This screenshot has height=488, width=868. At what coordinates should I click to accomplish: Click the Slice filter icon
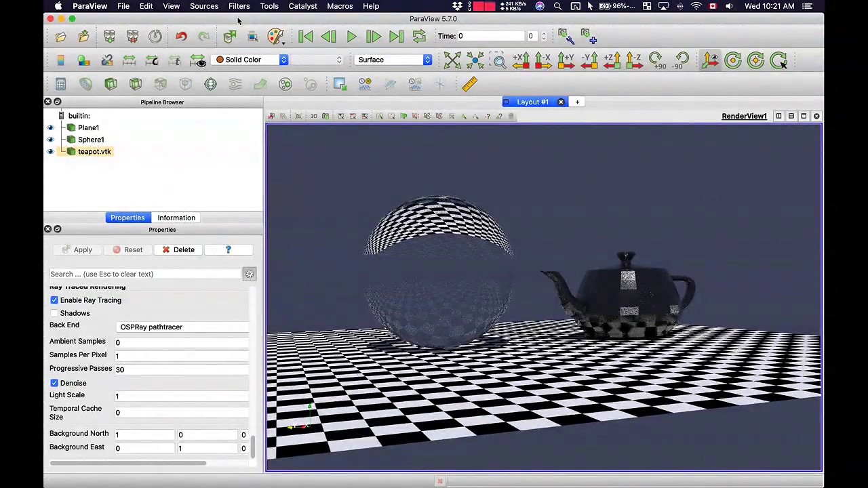pos(136,84)
